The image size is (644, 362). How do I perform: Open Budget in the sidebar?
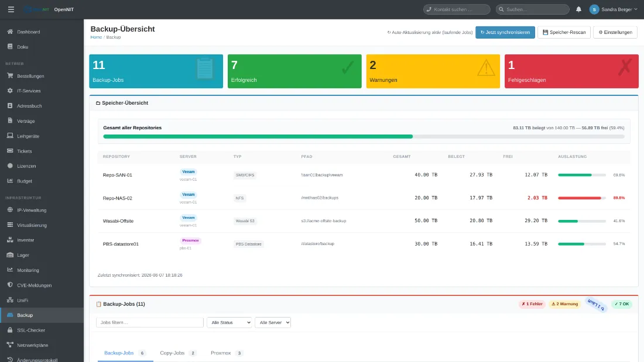pyautogui.click(x=42, y=181)
